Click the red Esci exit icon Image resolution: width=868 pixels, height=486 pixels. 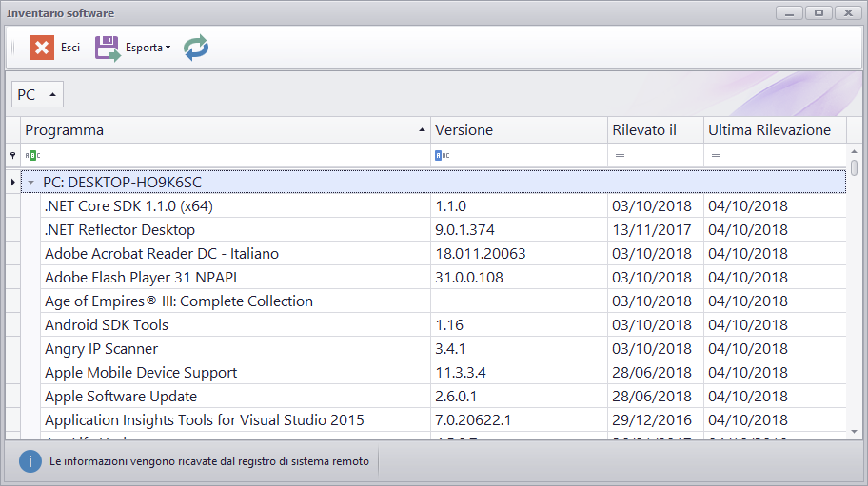pyautogui.click(x=42, y=48)
